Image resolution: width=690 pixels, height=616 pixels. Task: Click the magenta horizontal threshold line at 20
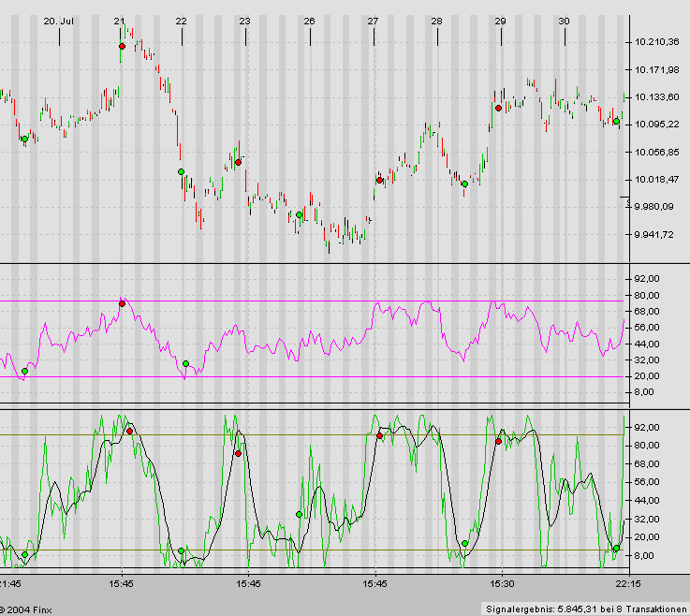[374, 377]
